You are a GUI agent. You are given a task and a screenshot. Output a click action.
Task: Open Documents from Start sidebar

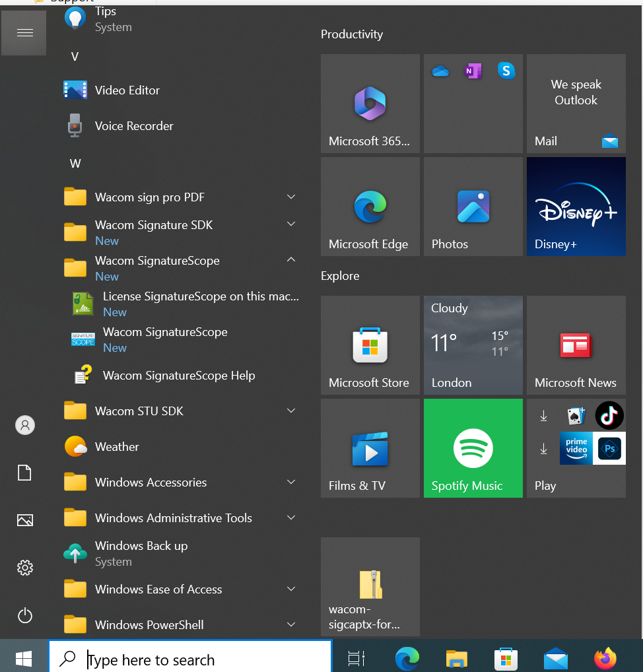coord(24,473)
